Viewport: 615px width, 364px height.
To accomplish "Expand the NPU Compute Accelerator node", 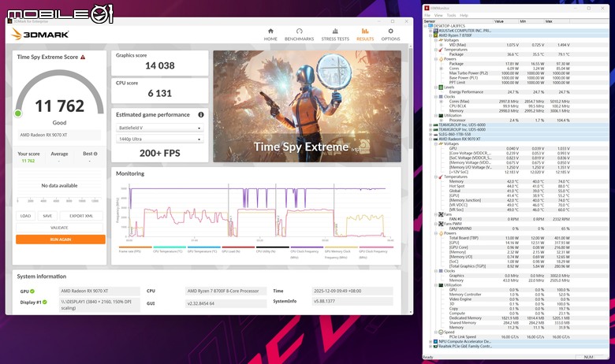I will [430, 342].
